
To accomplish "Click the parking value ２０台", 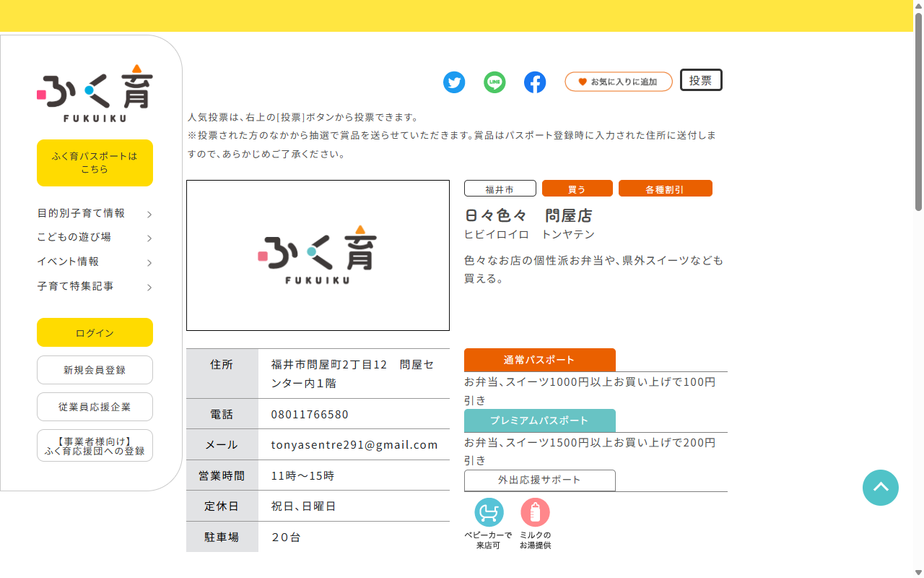I will click(x=286, y=538).
